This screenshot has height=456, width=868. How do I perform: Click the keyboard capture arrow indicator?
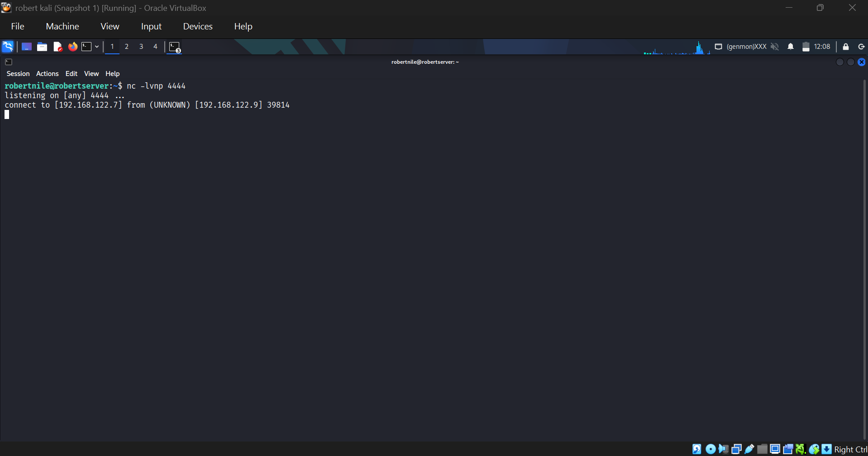click(x=827, y=449)
